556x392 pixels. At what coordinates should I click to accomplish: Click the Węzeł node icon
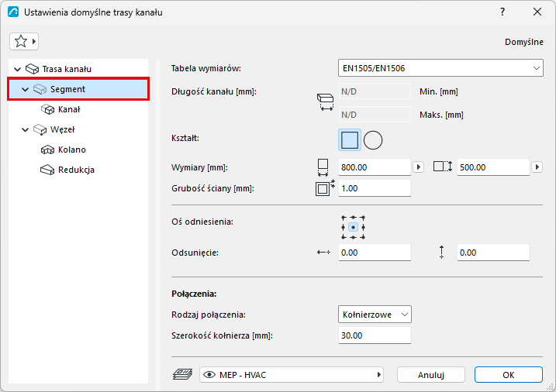click(40, 129)
